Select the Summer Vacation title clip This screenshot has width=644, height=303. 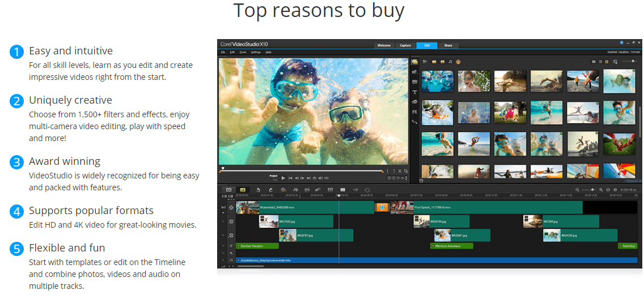click(257, 246)
